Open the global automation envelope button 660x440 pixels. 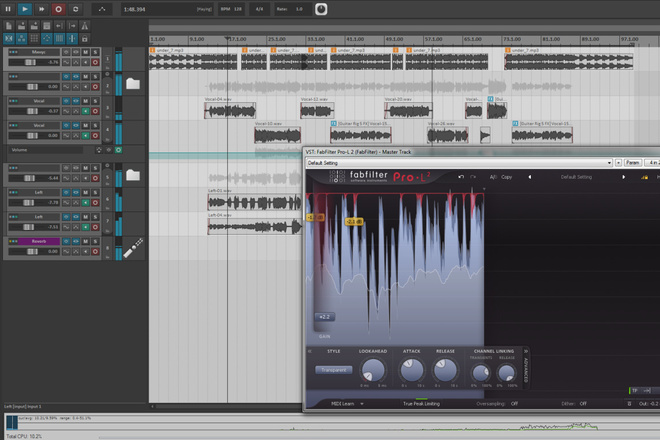point(102,9)
